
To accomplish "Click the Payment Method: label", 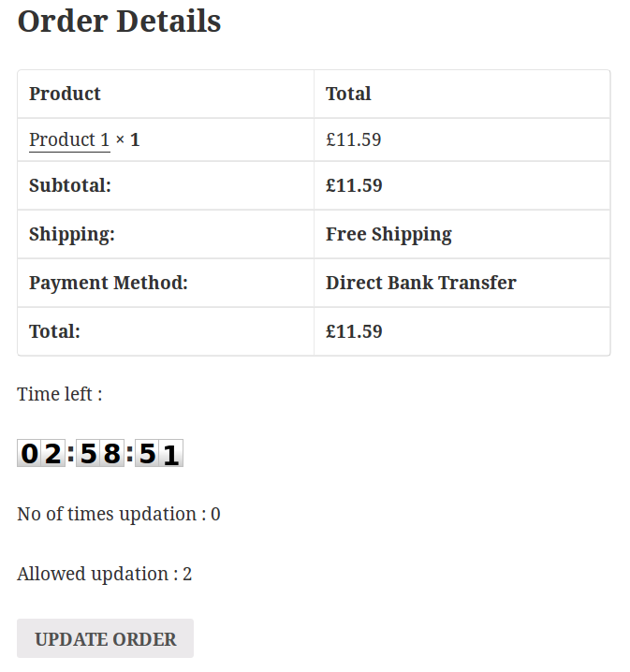I will pyautogui.click(x=109, y=284).
